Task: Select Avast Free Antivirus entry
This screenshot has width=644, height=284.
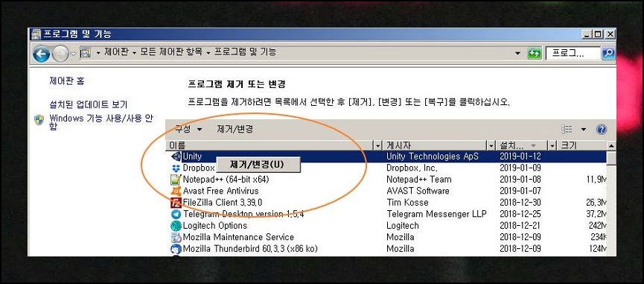Action: coord(221,191)
